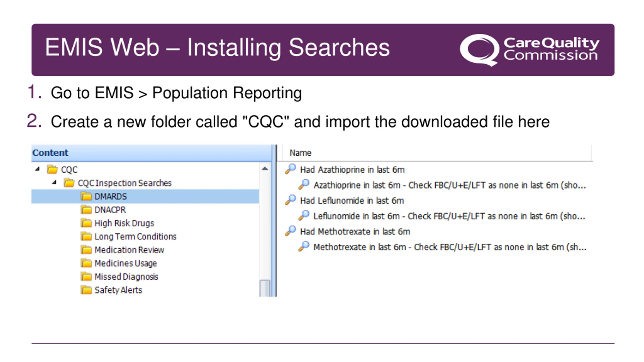Viewport: 644px width, 362px height.
Task: Open the DNACPR folder
Action: click(x=110, y=210)
